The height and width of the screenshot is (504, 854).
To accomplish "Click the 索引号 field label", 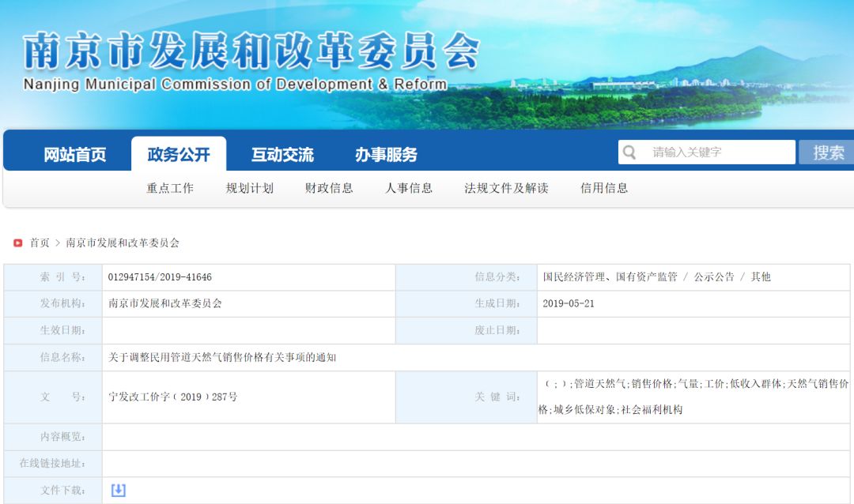I will click(62, 277).
